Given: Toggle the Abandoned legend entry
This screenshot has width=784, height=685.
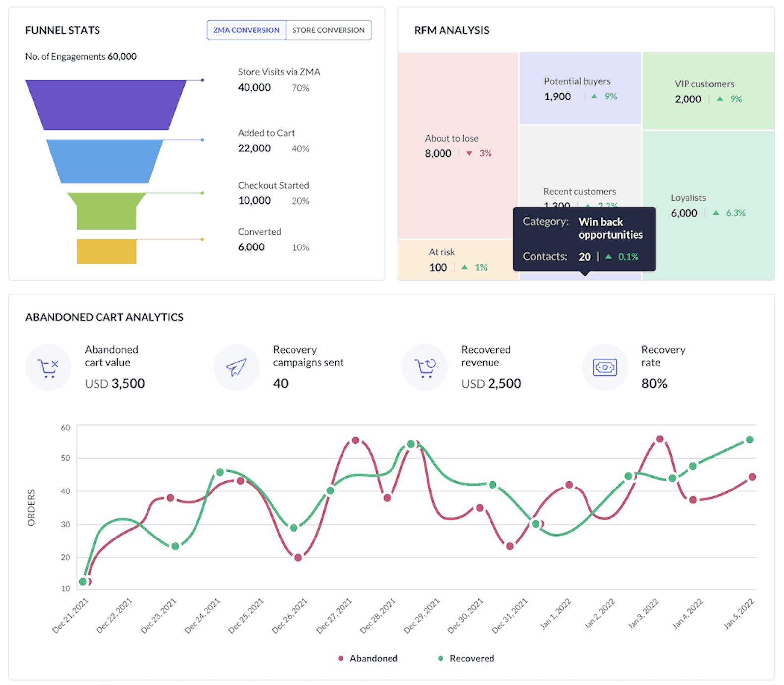Looking at the screenshot, I should 368,658.
